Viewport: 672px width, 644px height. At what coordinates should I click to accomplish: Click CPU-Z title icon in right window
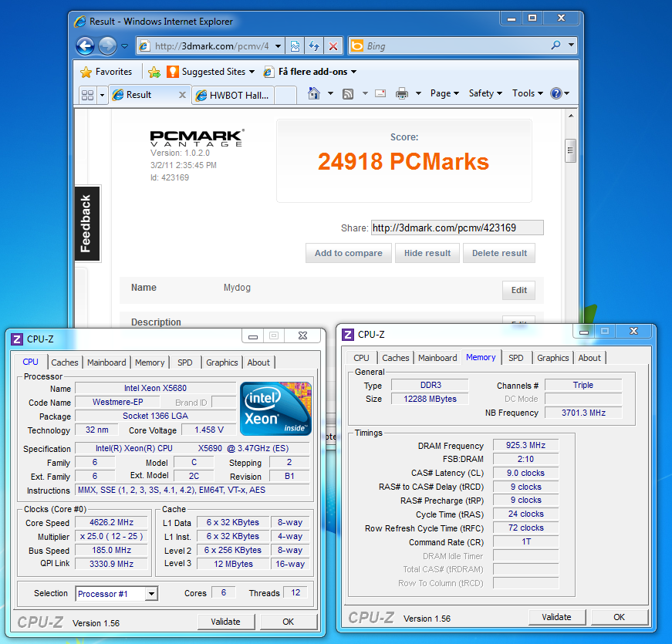[347, 335]
